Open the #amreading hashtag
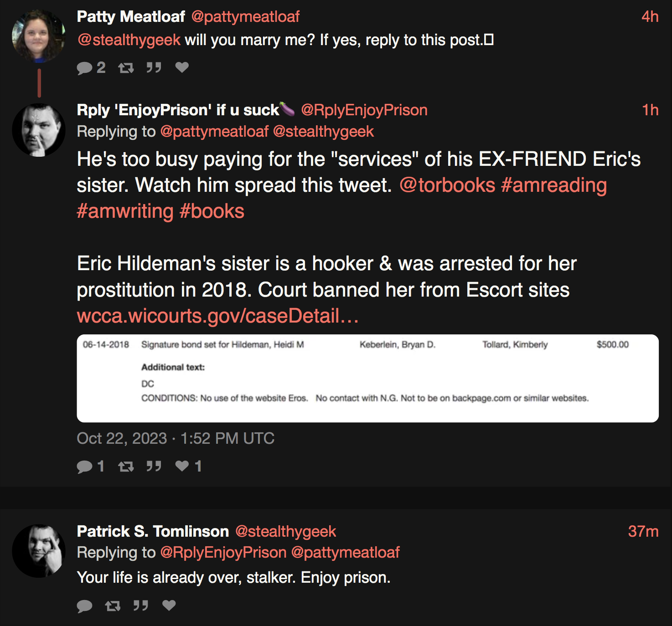This screenshot has width=672, height=626. [553, 185]
